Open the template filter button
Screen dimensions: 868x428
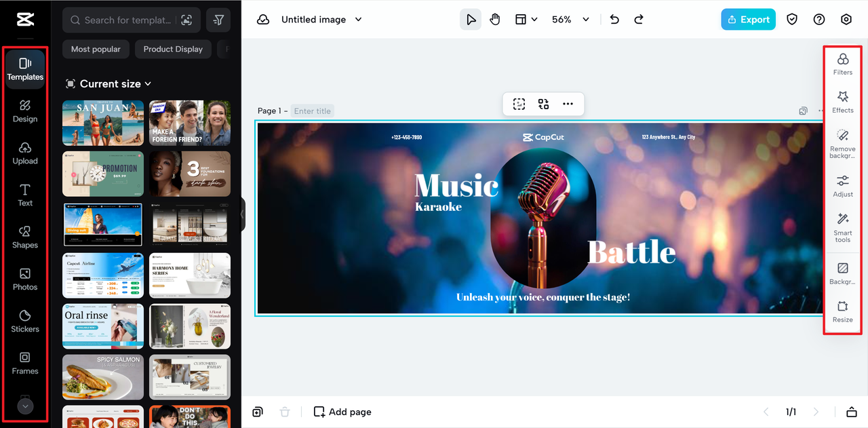point(218,20)
